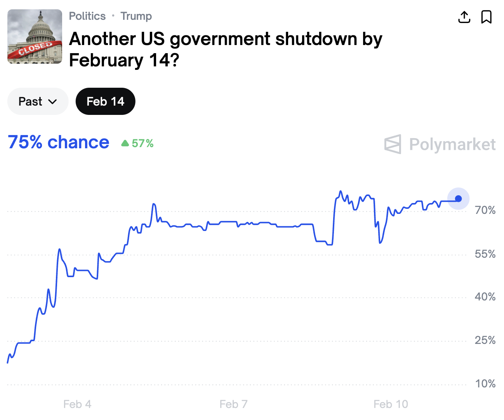Click the Feb 4 date axis label

77,404
